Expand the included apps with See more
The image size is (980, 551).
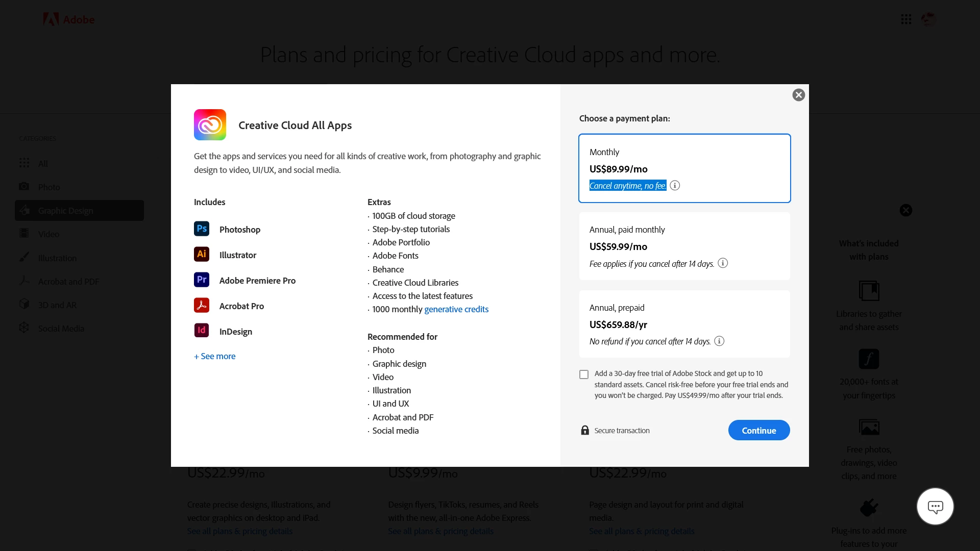click(x=214, y=356)
